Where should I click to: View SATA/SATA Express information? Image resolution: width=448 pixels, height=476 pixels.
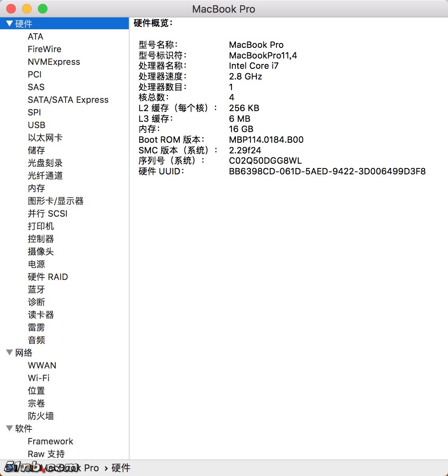click(x=68, y=100)
